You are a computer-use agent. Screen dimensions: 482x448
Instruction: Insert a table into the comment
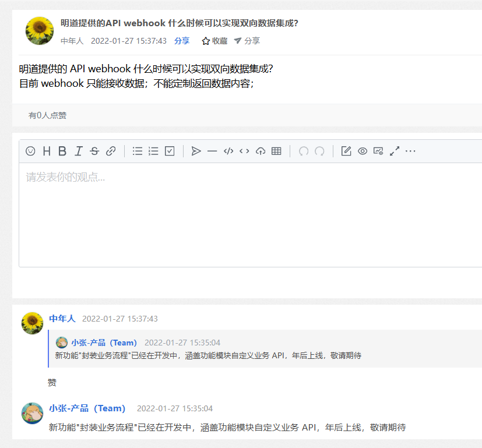pyautogui.click(x=276, y=151)
